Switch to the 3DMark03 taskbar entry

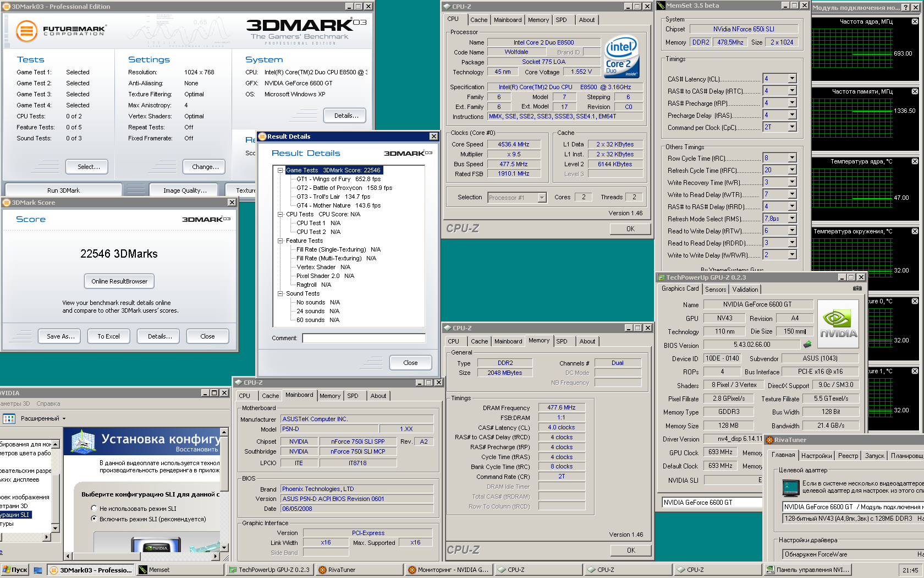point(91,570)
